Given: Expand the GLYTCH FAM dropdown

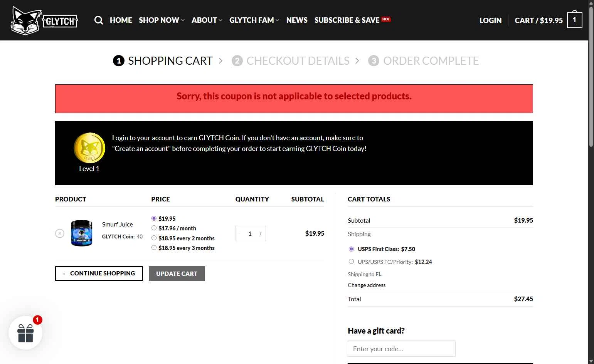Looking at the screenshot, I should tap(254, 20).
